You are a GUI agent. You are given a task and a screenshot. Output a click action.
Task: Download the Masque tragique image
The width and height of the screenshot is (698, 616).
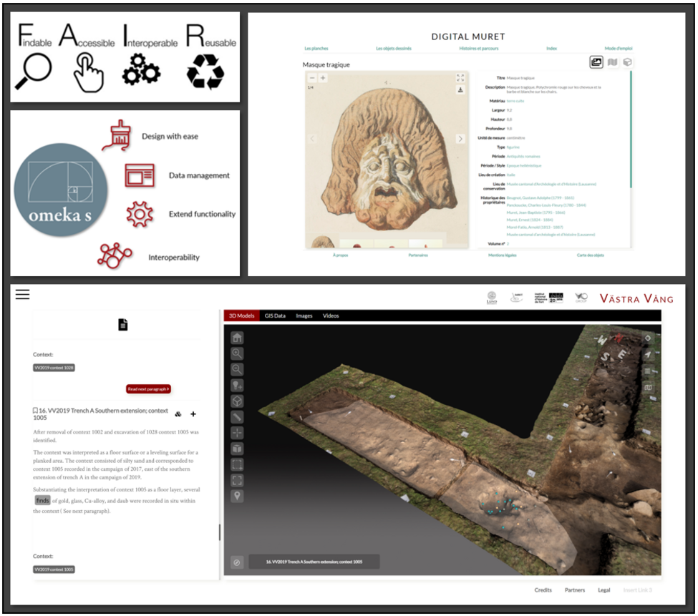point(460,90)
